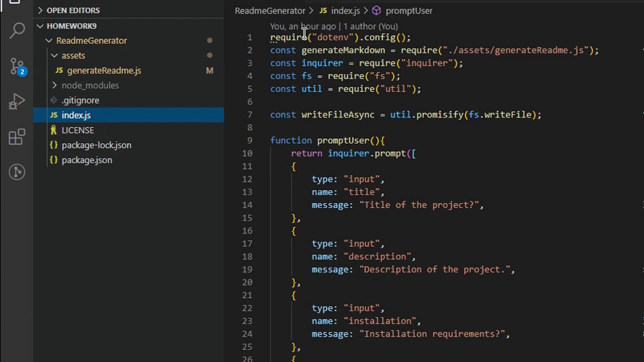Click the text "Description of the project."
Image resolution: width=644 pixels, height=362 pixels.
point(435,269)
